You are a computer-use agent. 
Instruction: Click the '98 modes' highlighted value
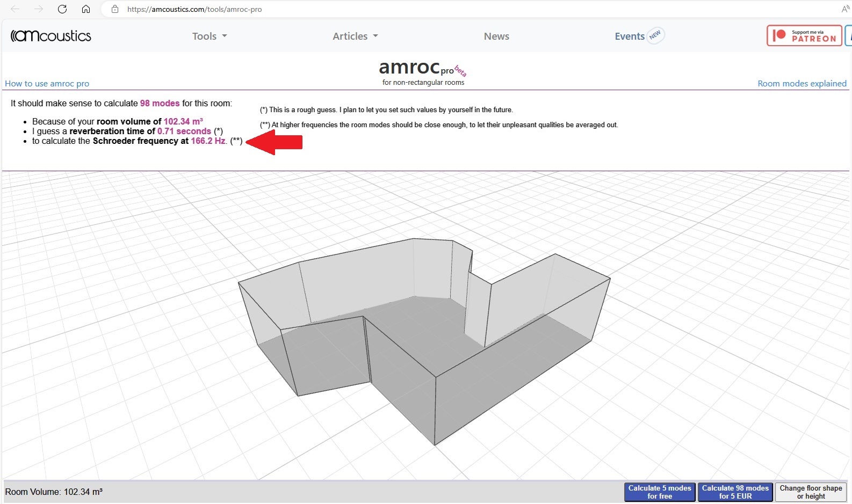click(160, 103)
